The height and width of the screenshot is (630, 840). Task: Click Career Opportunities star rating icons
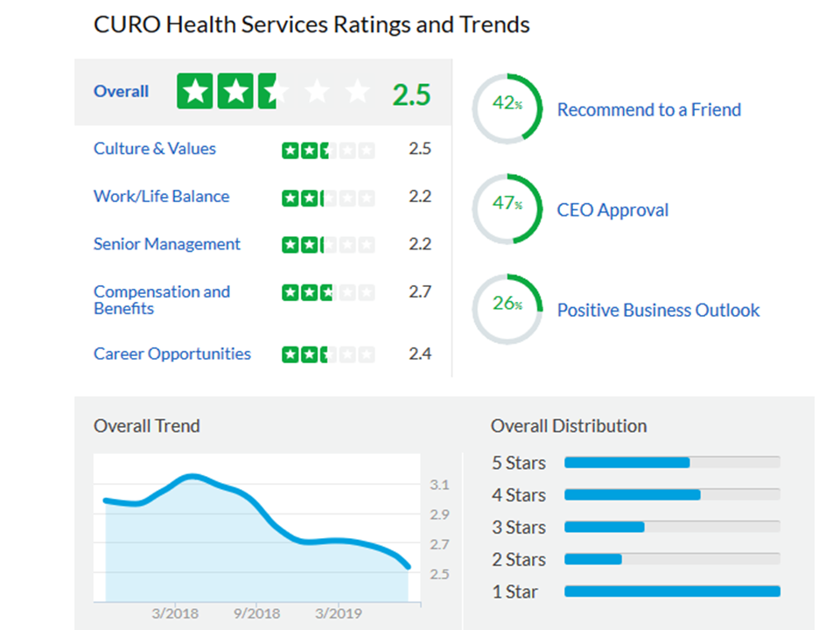pyautogui.click(x=328, y=354)
